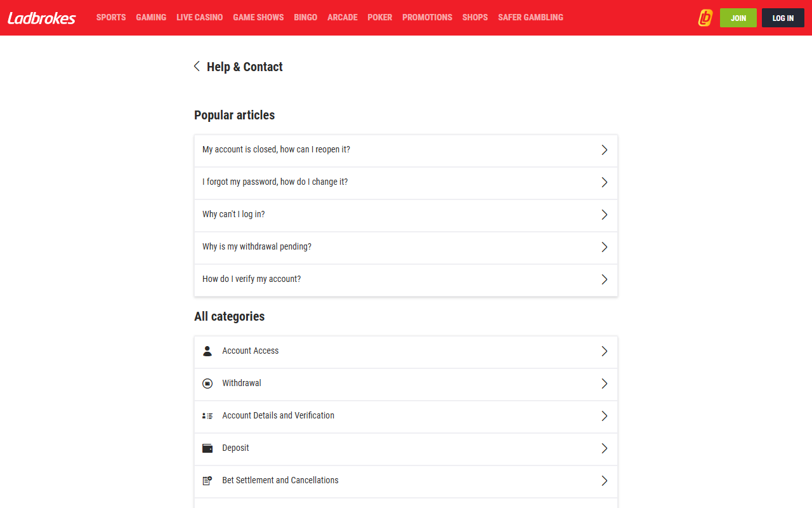Open 'How do I verify my account?' article
Image resolution: width=812 pixels, height=508 pixels.
pos(252,279)
